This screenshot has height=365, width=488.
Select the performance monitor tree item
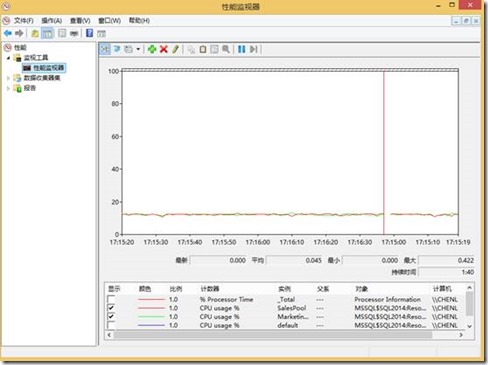(44, 68)
